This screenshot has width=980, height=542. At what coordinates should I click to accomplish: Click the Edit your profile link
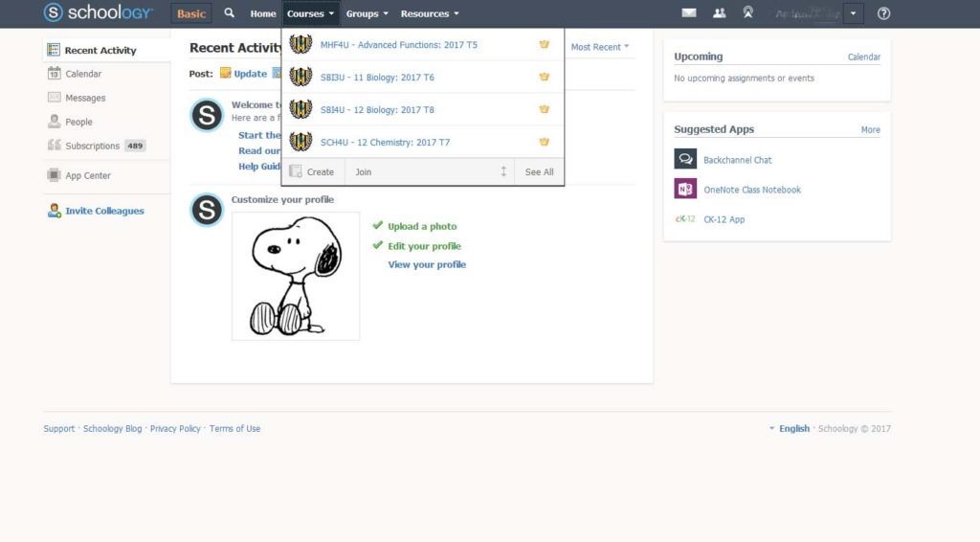point(424,246)
